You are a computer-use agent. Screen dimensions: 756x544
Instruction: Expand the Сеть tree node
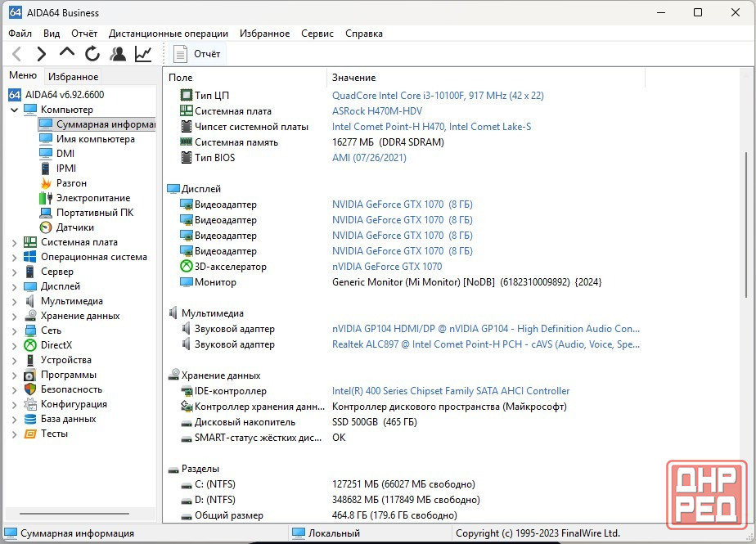[x=15, y=330]
